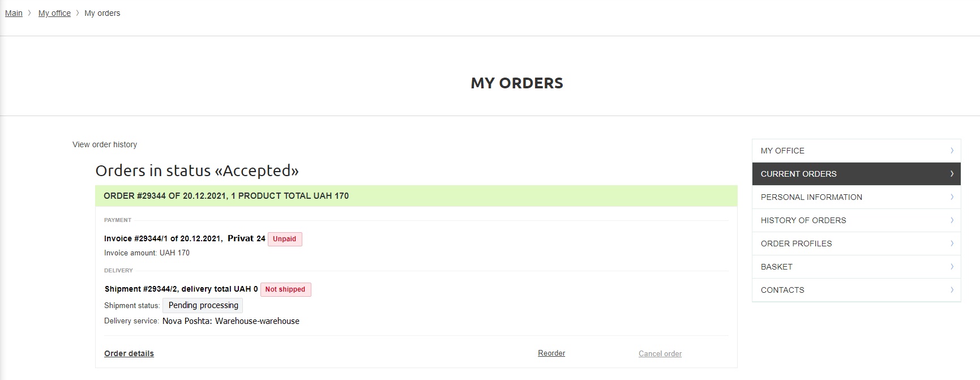Image resolution: width=980 pixels, height=380 pixels.
Task: Expand the chevron beside MY OFFICE
Action: click(x=952, y=151)
